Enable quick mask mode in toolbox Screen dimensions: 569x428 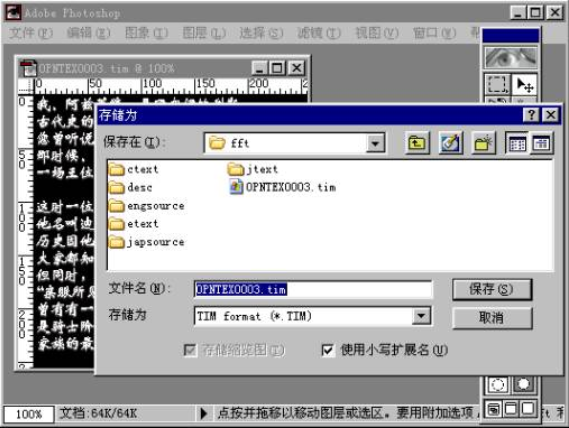(523, 384)
